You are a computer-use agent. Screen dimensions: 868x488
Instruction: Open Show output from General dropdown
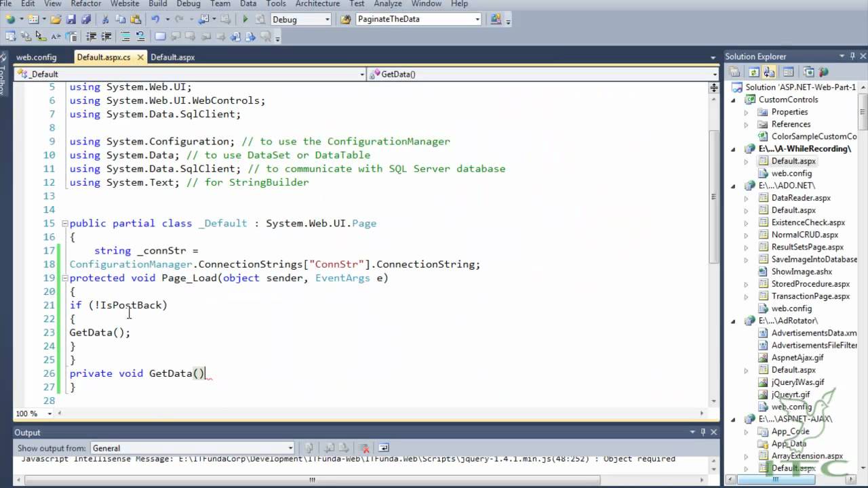290,448
